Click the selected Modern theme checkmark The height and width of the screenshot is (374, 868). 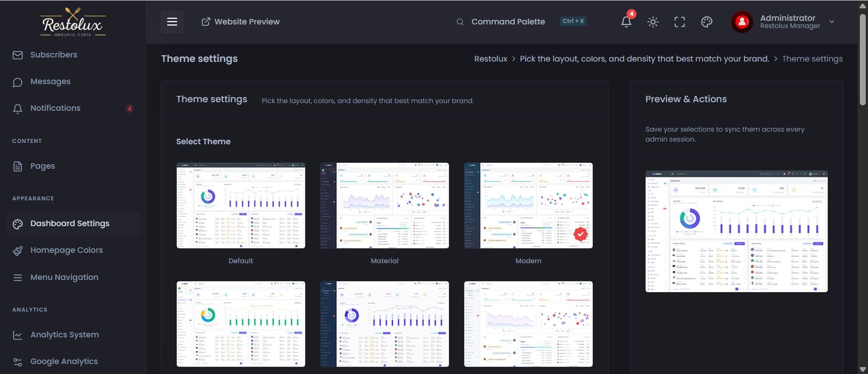[580, 234]
